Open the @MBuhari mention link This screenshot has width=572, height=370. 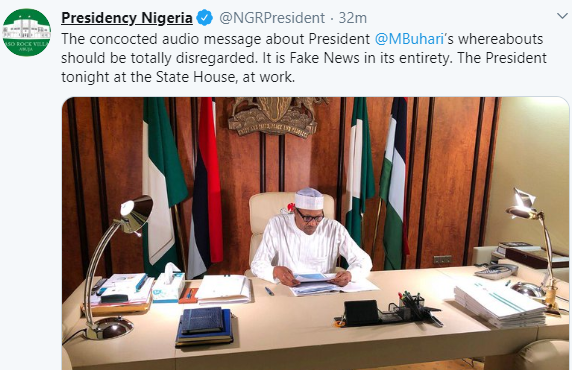(x=409, y=39)
